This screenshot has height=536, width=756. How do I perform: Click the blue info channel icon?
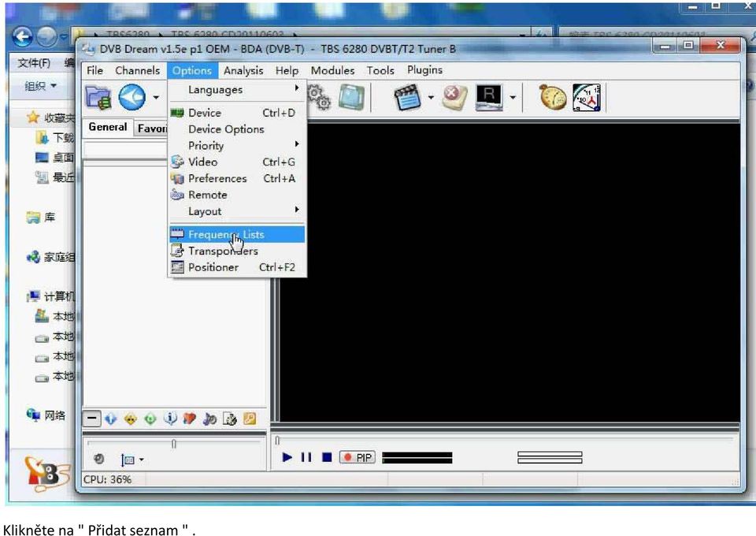[170, 419]
